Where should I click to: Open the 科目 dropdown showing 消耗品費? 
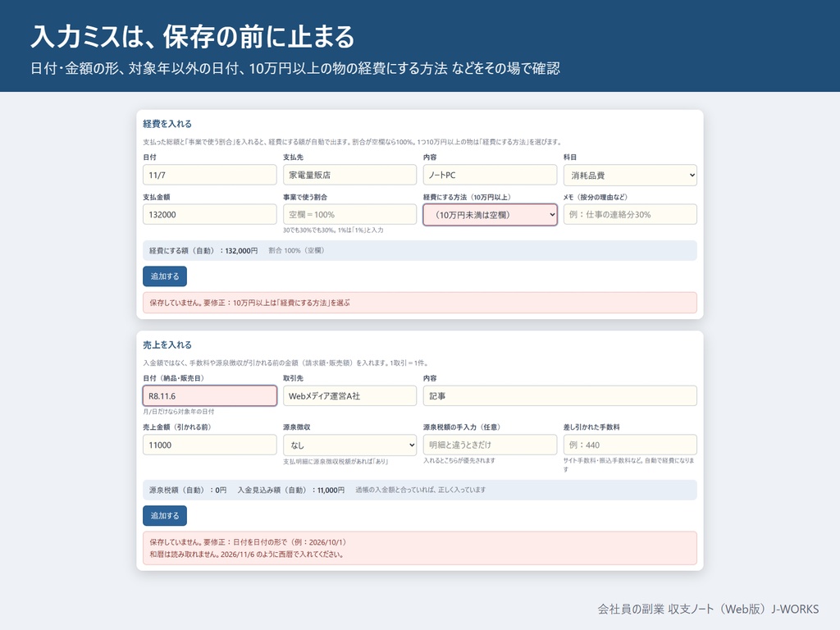630,176
